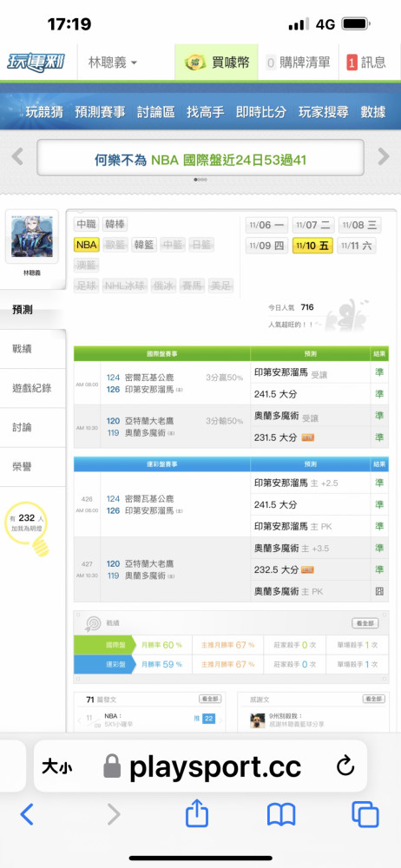Screen dimensions: 401x868
Task: Expand the 林聰義 user dropdown
Action: (113, 62)
